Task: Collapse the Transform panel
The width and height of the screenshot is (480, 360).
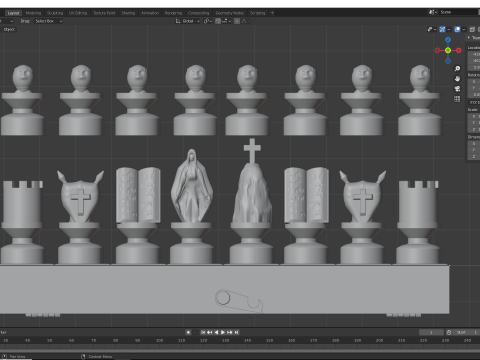Action: click(x=473, y=38)
